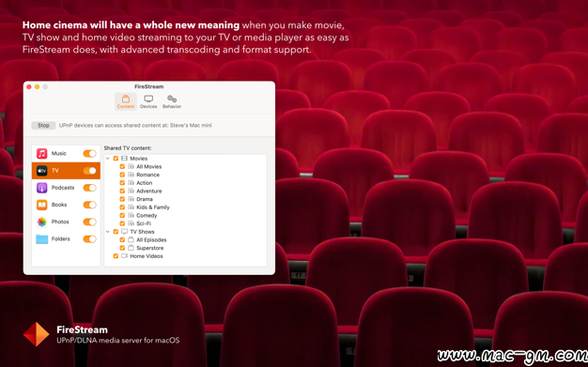The width and height of the screenshot is (588, 367).
Task: Collapse the TV Shows disclosure arrow
Action: pos(108,232)
